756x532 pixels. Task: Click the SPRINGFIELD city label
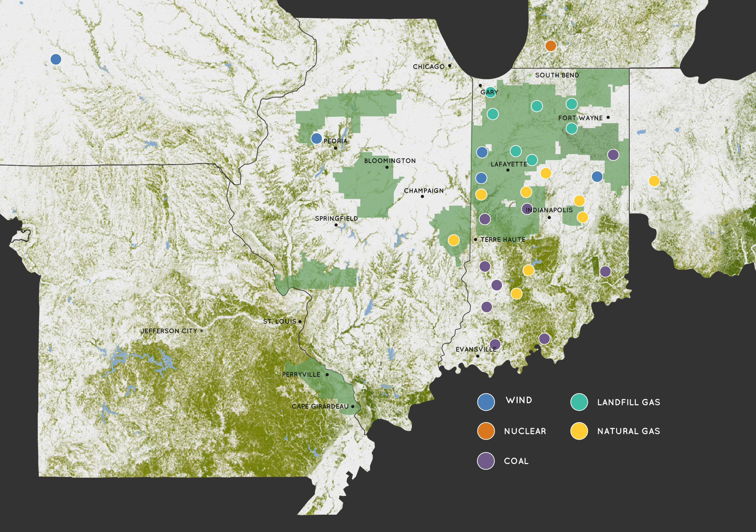tap(336, 218)
